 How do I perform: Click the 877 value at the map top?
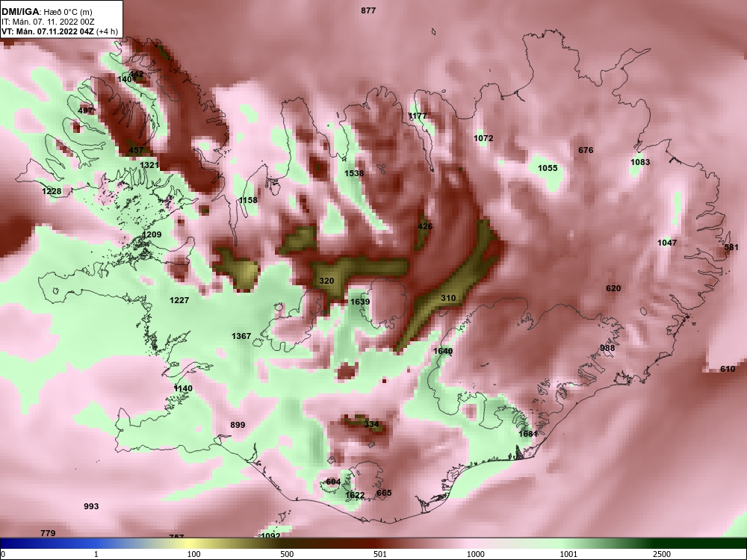coord(368,10)
